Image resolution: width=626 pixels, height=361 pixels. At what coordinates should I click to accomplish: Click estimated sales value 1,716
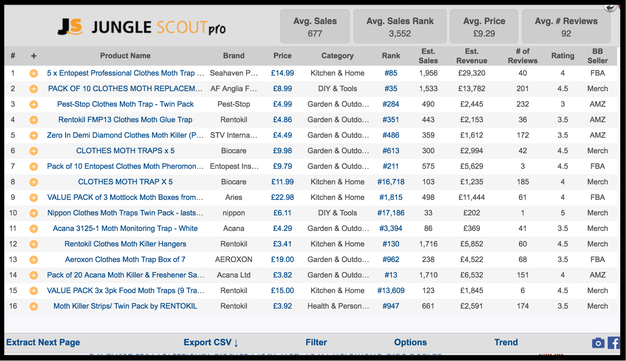(428, 244)
